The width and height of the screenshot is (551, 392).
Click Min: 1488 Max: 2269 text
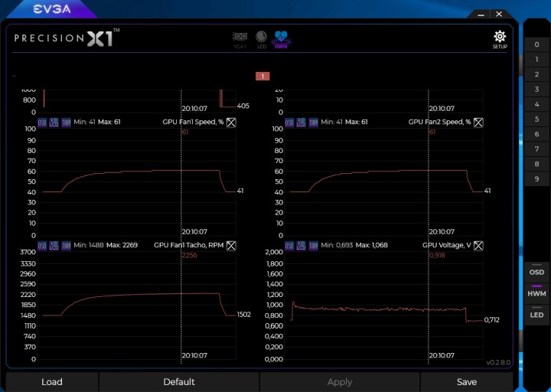[x=106, y=245]
